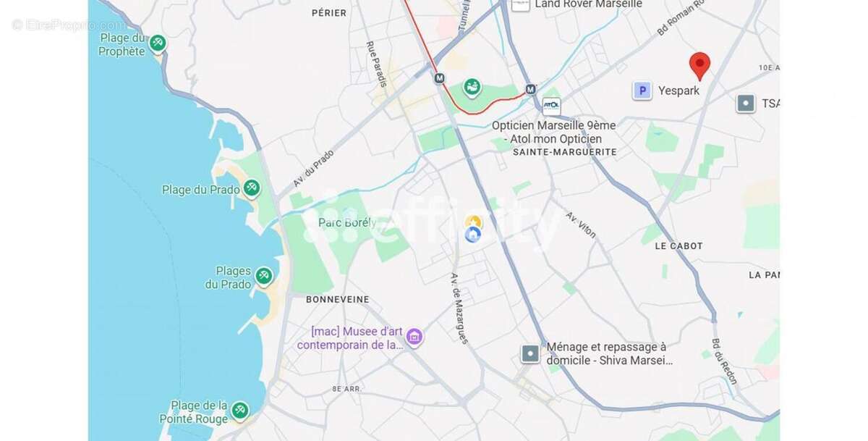The height and width of the screenshot is (441, 868).
Task: Click the metro M icon near Atol
Action: pyautogui.click(x=530, y=89)
